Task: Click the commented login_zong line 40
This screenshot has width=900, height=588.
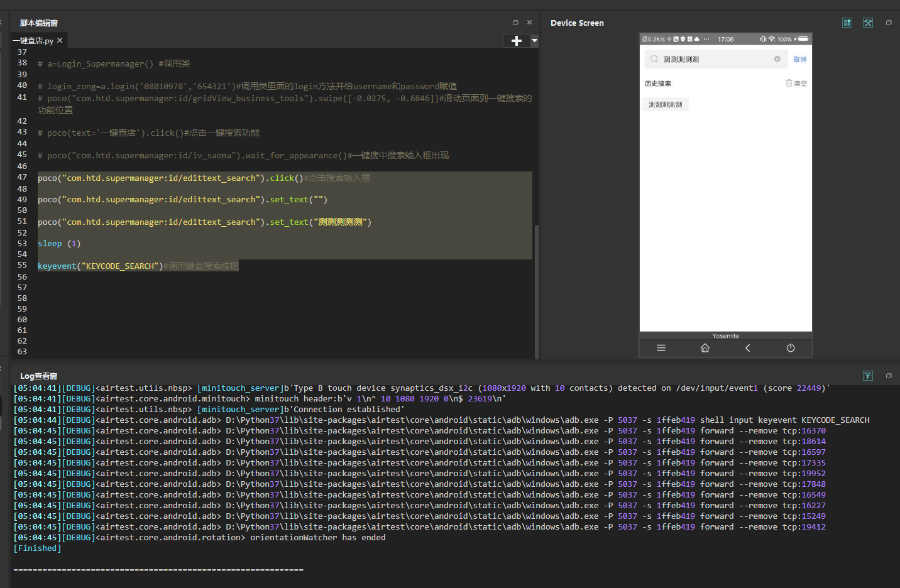Action: pos(247,87)
